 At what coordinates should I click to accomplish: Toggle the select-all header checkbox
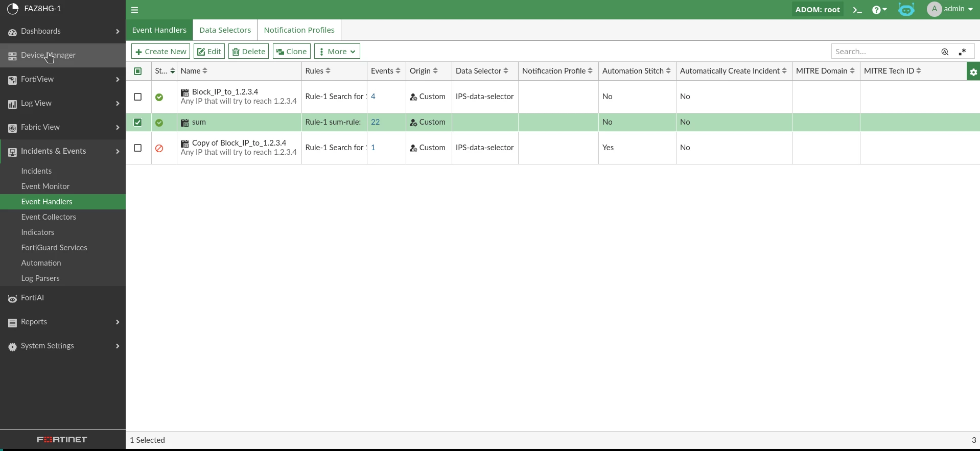[x=138, y=71]
